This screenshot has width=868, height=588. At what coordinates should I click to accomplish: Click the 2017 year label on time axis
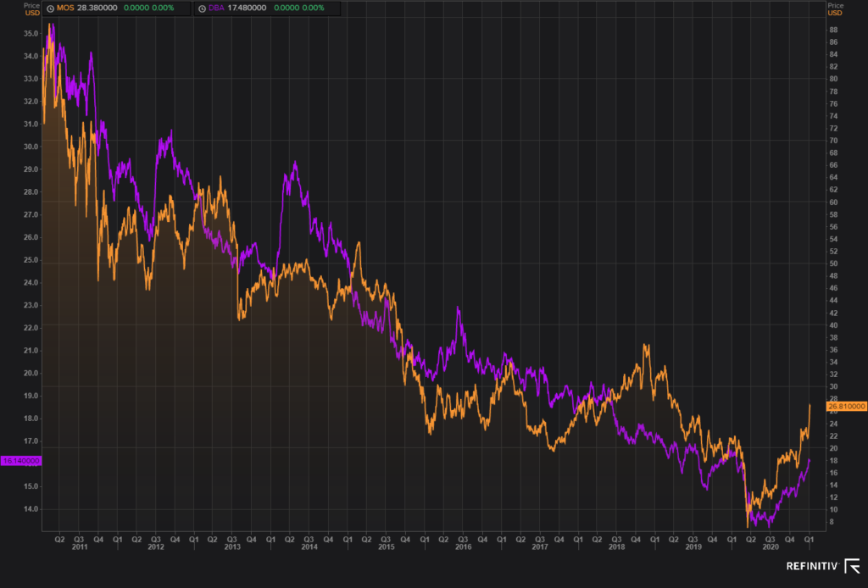click(540, 547)
